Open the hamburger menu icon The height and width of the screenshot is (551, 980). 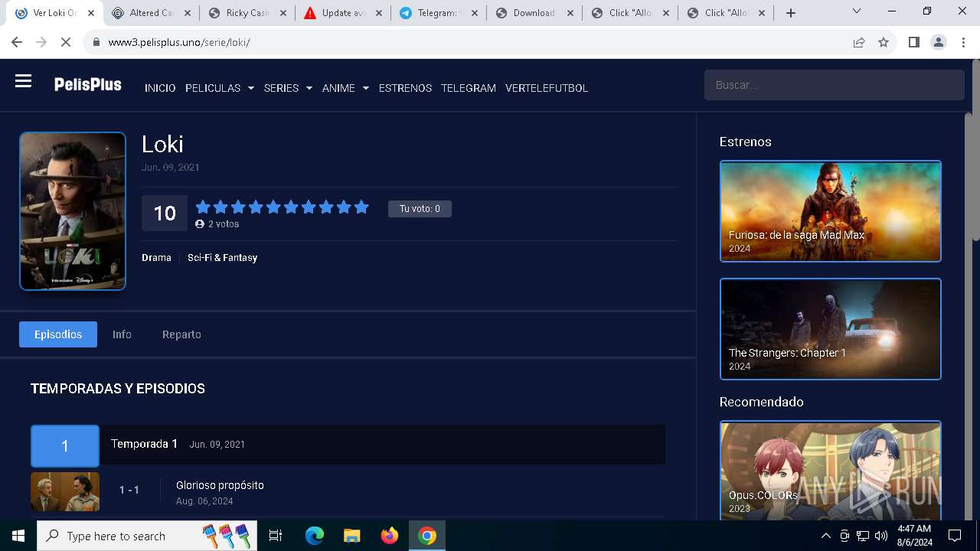[x=23, y=81]
